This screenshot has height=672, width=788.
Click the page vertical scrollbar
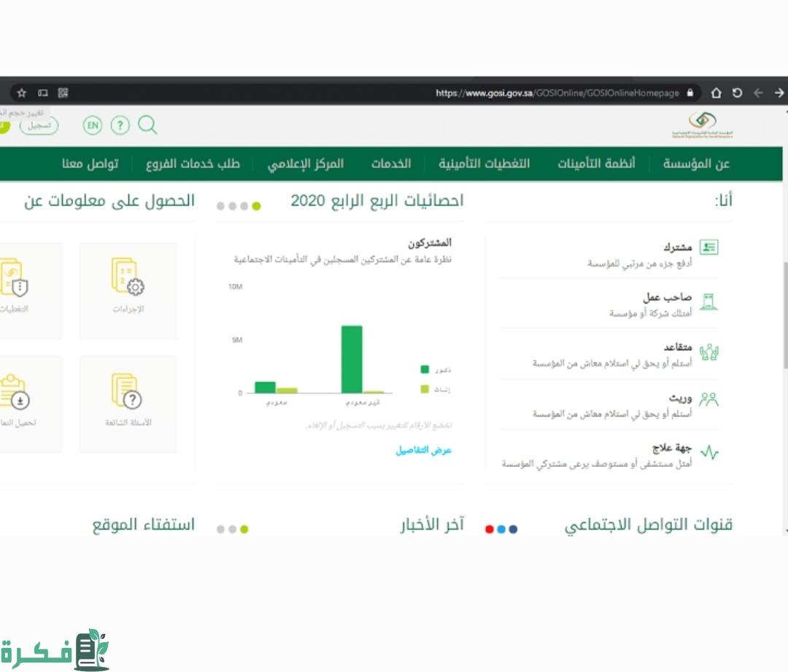[x=784, y=306]
